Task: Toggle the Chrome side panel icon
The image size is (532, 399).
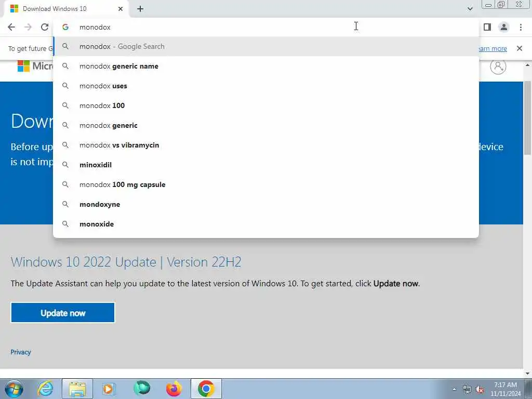Action: point(487,27)
